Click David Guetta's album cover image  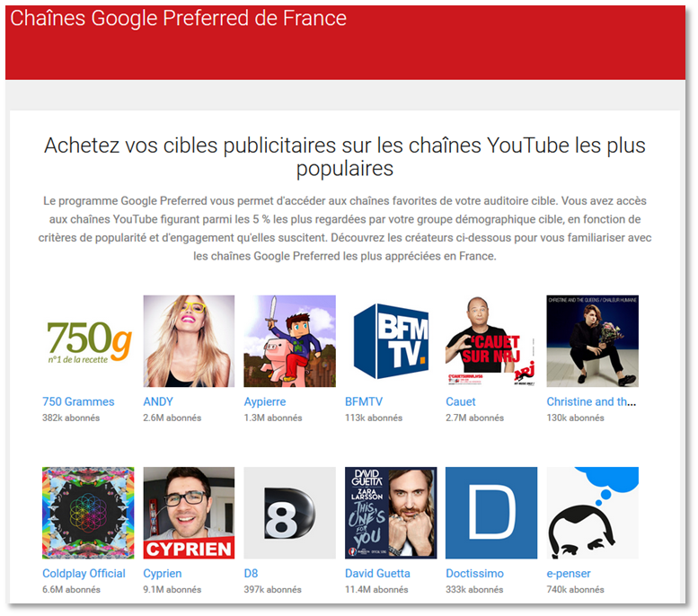tap(391, 513)
